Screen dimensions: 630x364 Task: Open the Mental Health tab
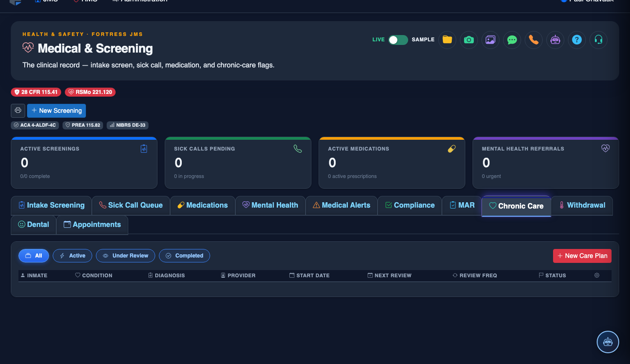pyautogui.click(x=270, y=205)
